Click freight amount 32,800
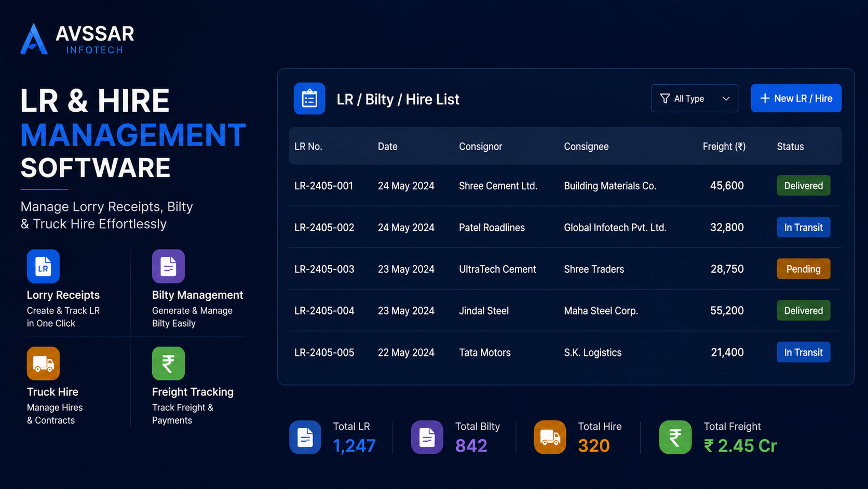This screenshot has width=868, height=489. tap(727, 227)
